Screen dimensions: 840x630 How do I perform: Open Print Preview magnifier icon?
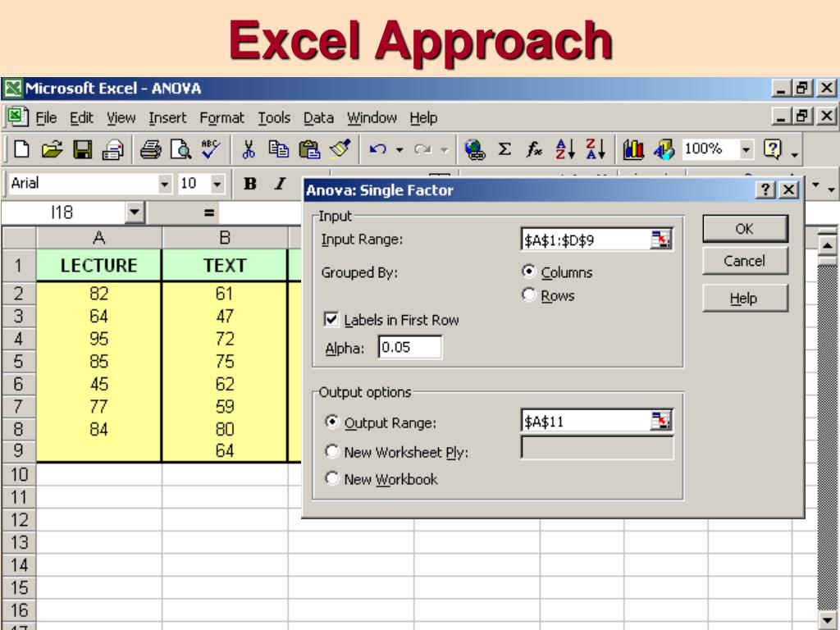pyautogui.click(x=180, y=149)
